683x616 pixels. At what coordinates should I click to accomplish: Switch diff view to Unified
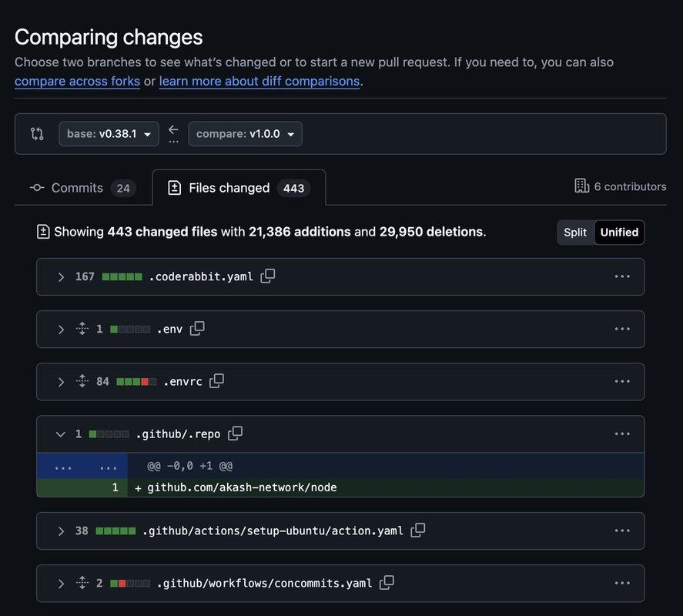(619, 233)
